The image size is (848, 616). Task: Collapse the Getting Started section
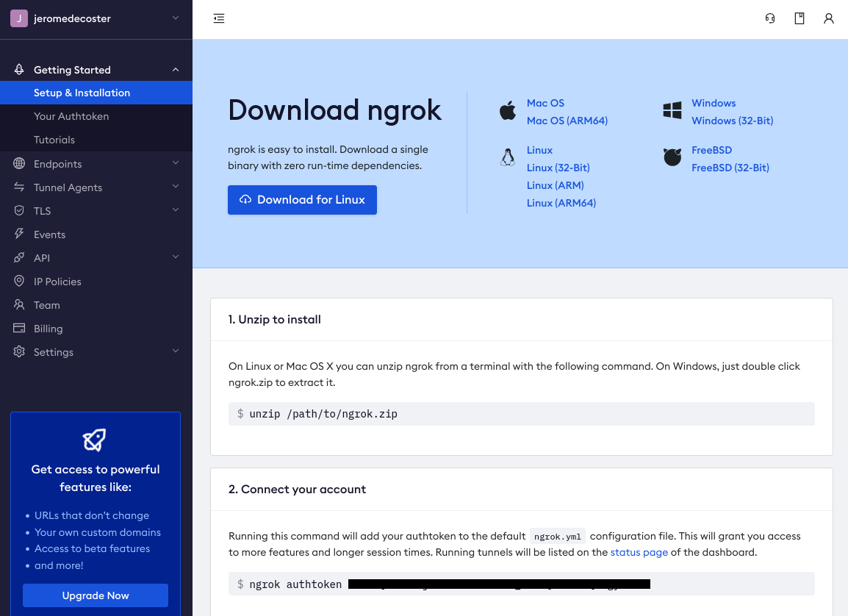(x=176, y=70)
